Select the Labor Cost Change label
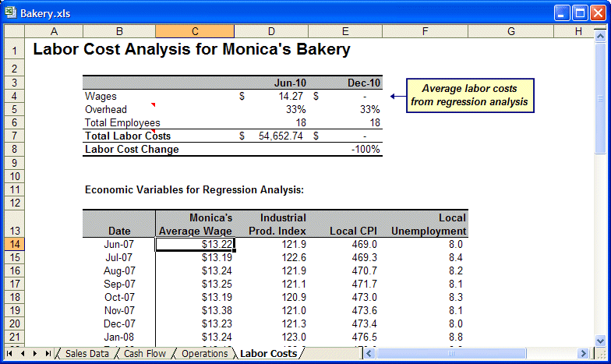The width and height of the screenshot is (611, 364). pos(132,149)
